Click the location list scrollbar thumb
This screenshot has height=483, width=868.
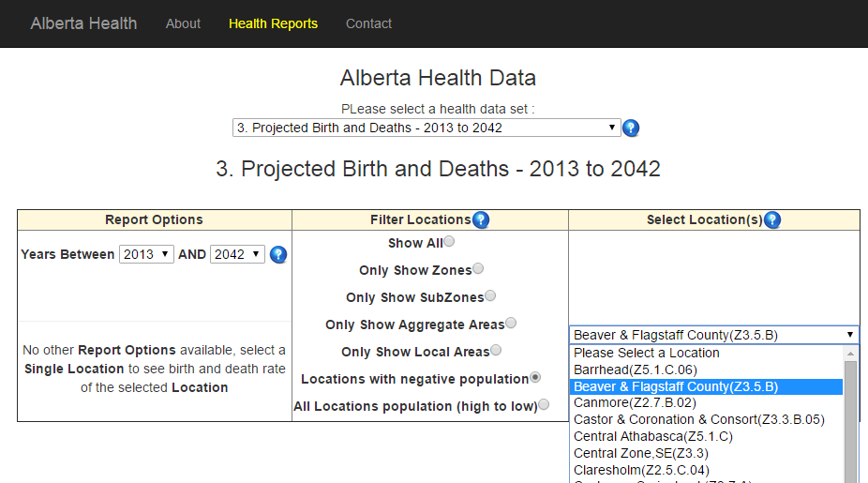pyautogui.click(x=850, y=422)
